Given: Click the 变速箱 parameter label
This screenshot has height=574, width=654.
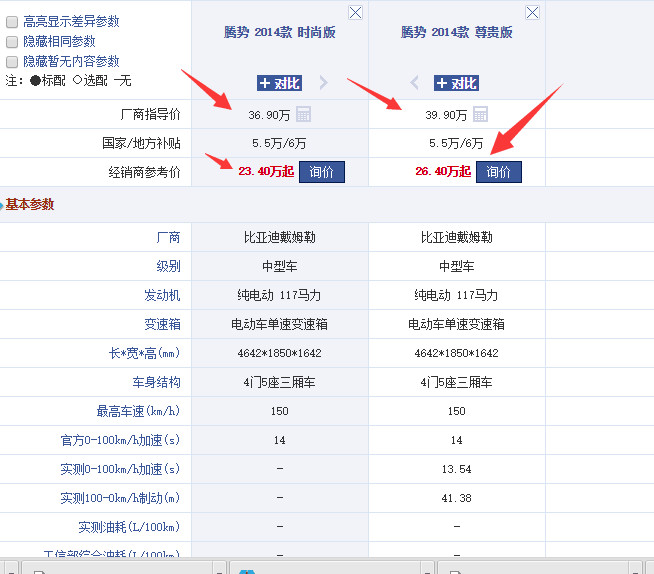Looking at the screenshot, I should click(162, 324).
